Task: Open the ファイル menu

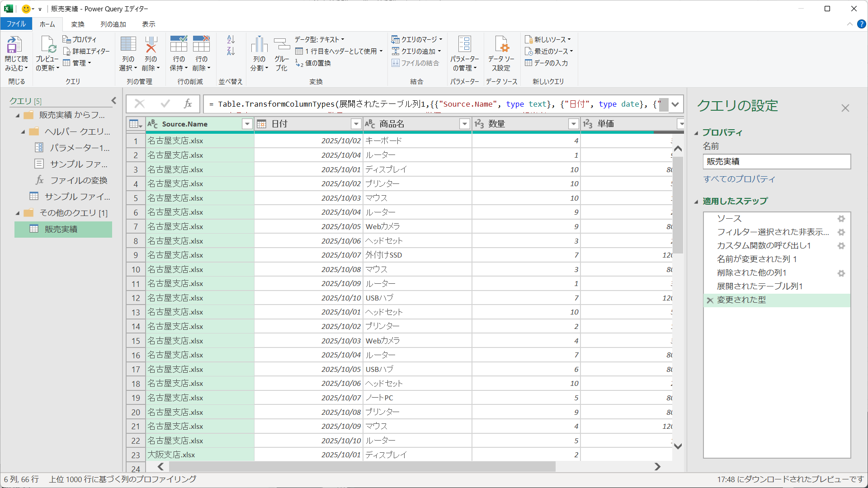Action: (16, 24)
